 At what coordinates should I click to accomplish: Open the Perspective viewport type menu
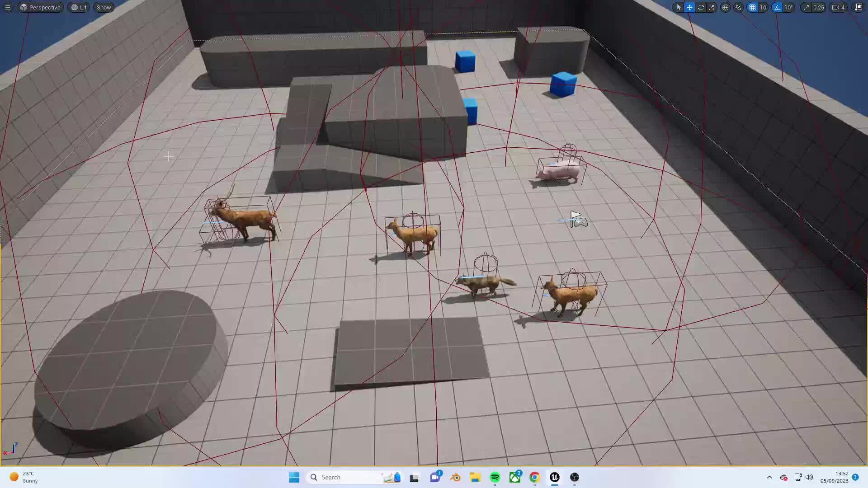40,7
